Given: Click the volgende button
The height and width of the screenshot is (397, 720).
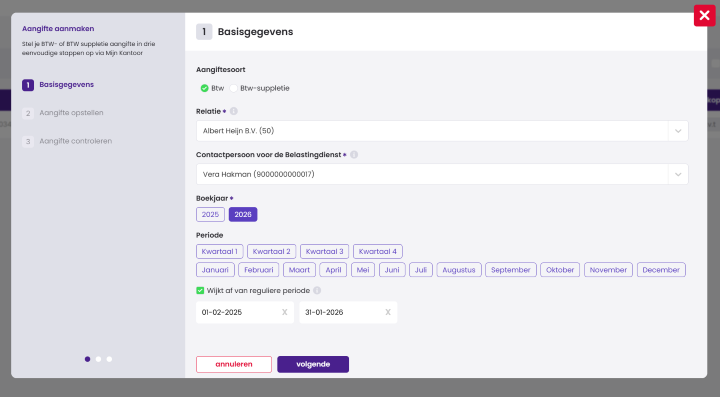Looking at the screenshot, I should (313, 364).
